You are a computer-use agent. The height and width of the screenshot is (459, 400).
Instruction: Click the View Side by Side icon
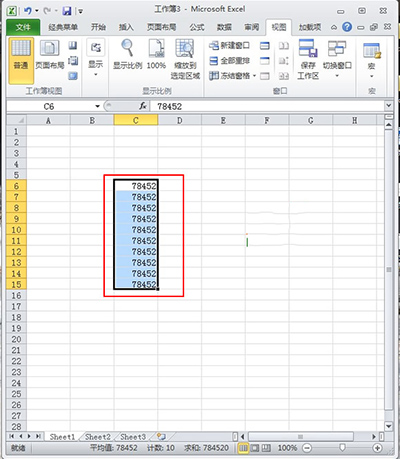[x=284, y=45]
